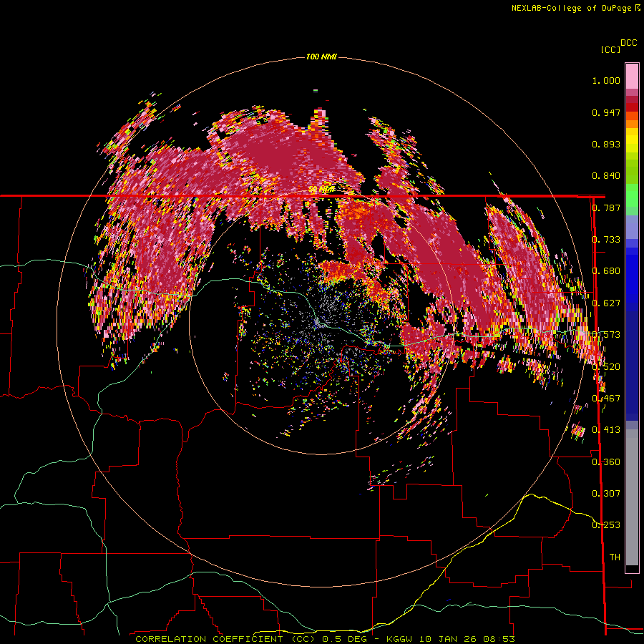Select the 0.680 scale value
Image resolution: width=644 pixels, height=644 pixels.
tap(606, 271)
